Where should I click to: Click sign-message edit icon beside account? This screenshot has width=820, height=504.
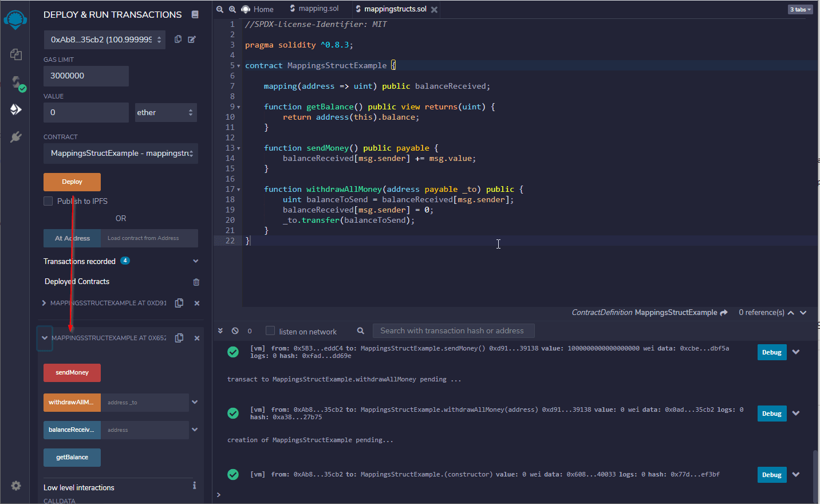tap(192, 40)
